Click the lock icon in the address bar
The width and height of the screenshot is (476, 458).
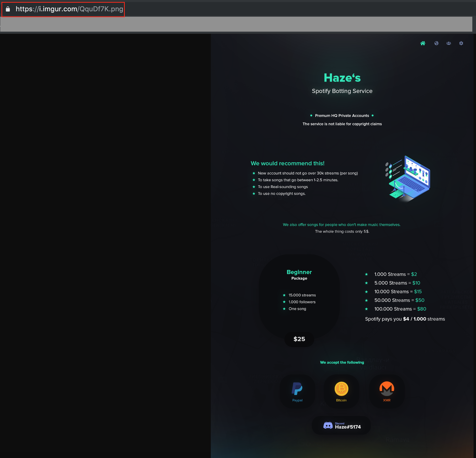[x=8, y=9]
